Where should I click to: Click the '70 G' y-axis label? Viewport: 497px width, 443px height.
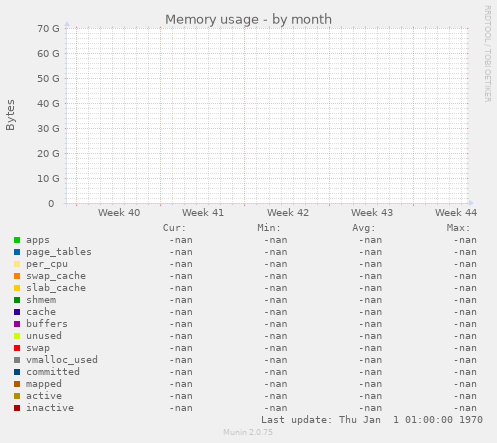tap(48, 29)
